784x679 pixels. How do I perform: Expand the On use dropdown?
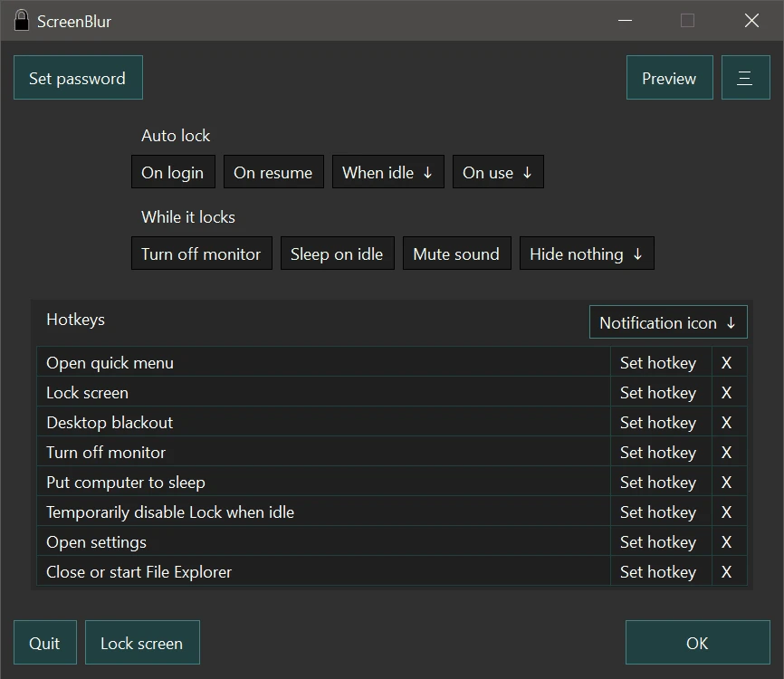[498, 172]
